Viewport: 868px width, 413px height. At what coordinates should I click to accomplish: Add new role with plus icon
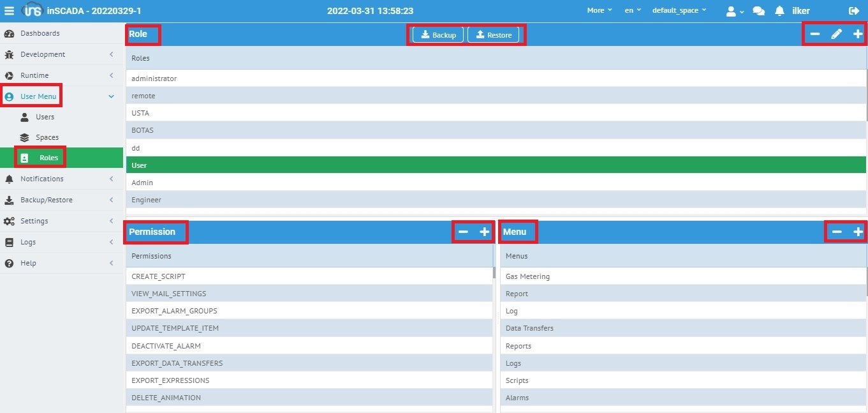pyautogui.click(x=858, y=34)
